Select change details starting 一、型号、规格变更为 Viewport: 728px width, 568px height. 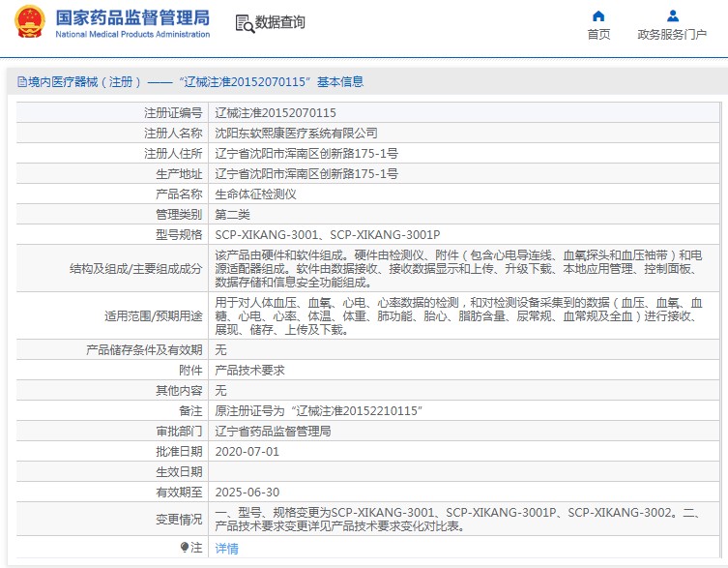tap(458, 520)
